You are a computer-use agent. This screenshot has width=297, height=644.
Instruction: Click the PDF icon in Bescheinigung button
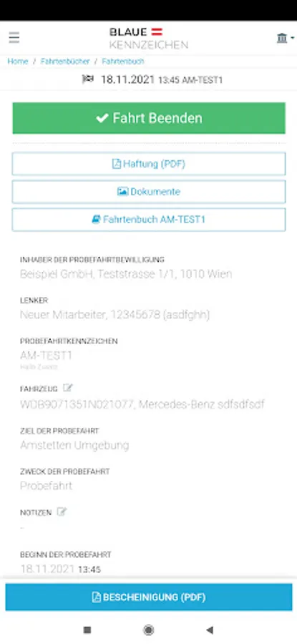tap(96, 597)
